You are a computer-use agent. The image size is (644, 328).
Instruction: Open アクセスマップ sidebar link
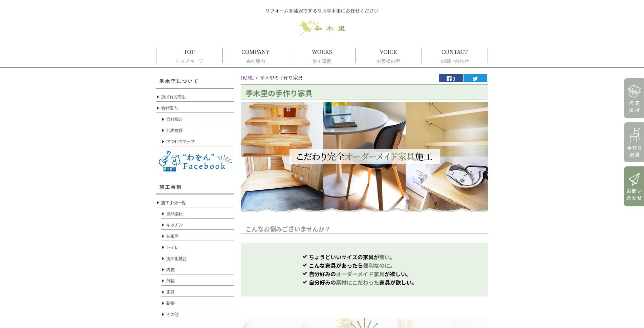(x=197, y=142)
